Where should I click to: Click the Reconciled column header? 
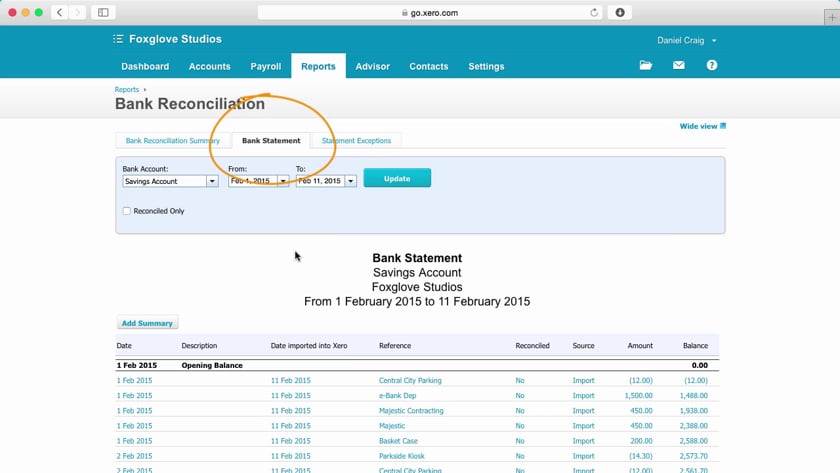click(x=532, y=346)
